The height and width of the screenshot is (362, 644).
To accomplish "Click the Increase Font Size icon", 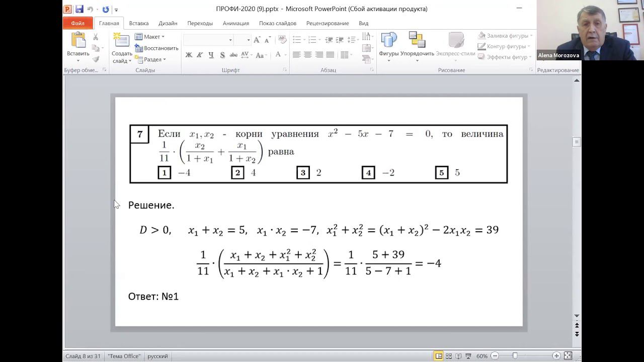I will [x=257, y=40].
